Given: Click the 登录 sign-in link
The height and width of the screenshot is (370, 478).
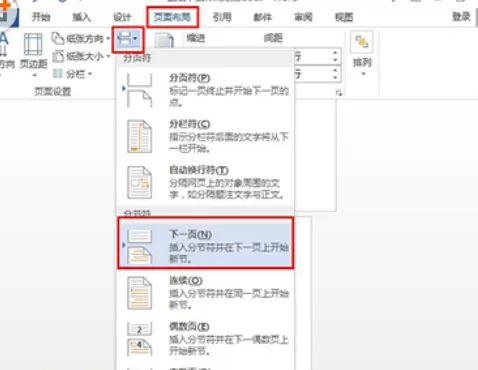Looking at the screenshot, I should (461, 16).
